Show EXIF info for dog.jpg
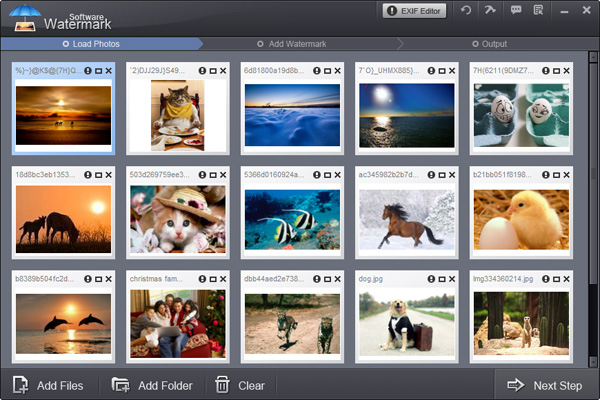600x400 pixels. pyautogui.click(x=431, y=279)
